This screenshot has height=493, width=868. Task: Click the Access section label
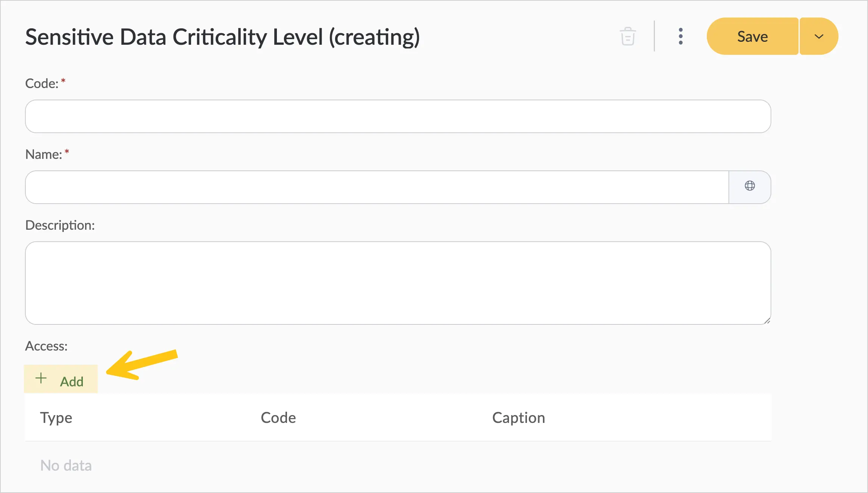(46, 346)
